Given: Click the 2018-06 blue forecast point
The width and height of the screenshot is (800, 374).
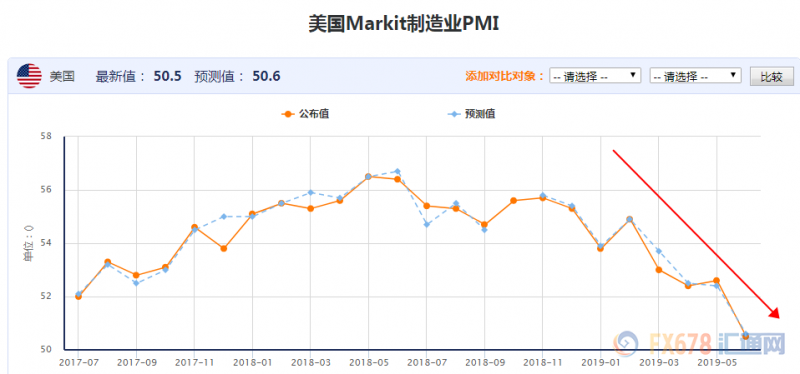Looking at the screenshot, I should coord(397,171).
